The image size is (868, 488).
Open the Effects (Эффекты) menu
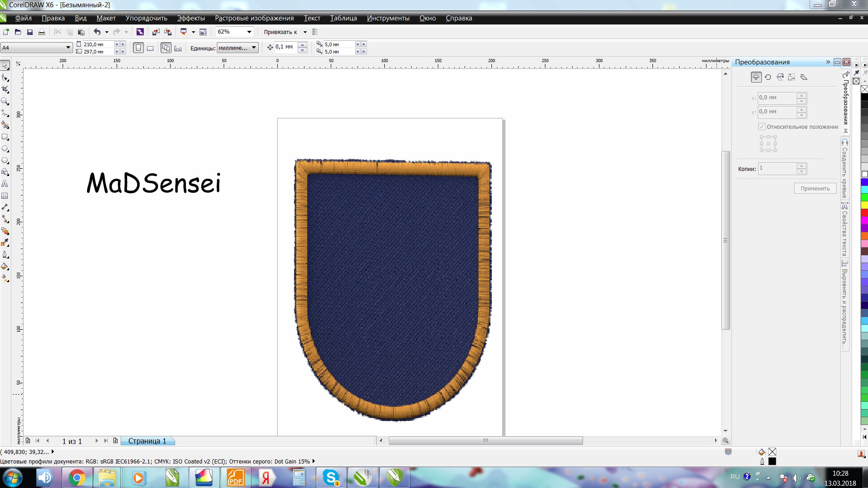coord(191,18)
